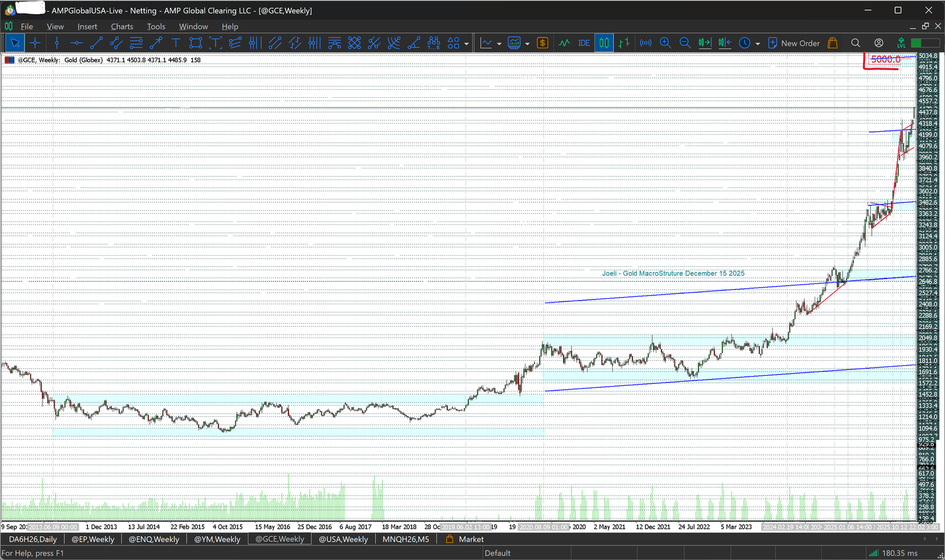Open the Insert menu
Screen dimensions: 945x560
tap(87, 26)
